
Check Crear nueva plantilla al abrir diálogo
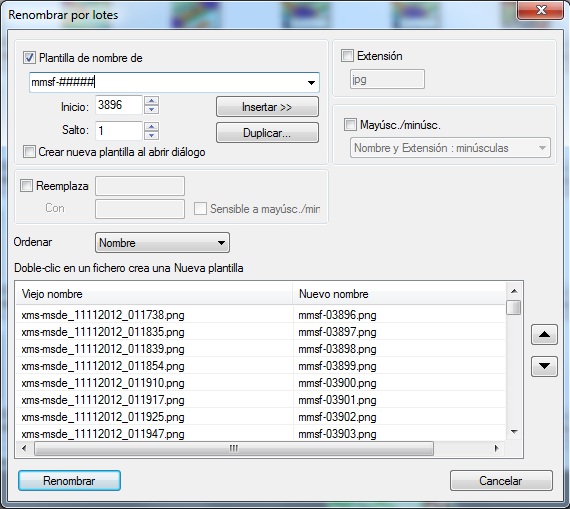29,151
